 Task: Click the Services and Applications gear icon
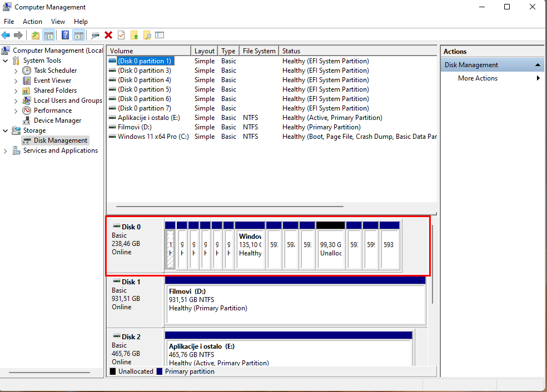tap(16, 150)
